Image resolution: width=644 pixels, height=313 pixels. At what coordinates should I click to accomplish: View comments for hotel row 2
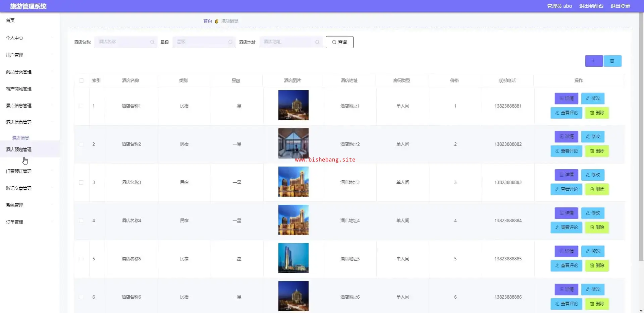[x=566, y=151]
